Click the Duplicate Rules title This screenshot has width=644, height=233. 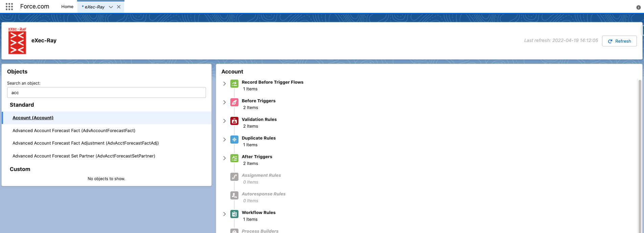pyautogui.click(x=259, y=138)
